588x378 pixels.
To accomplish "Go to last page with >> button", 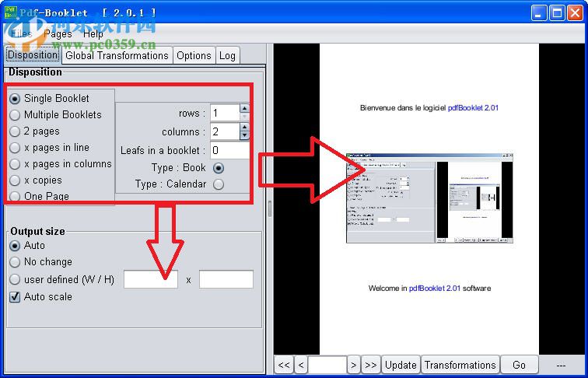I will (370, 365).
